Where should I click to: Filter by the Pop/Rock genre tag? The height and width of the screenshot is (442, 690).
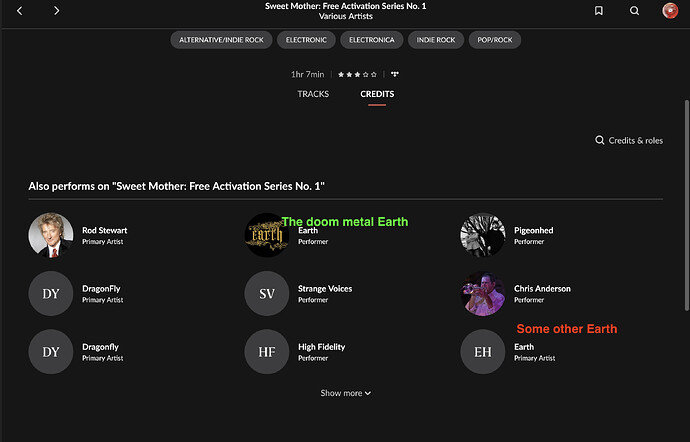pos(494,40)
